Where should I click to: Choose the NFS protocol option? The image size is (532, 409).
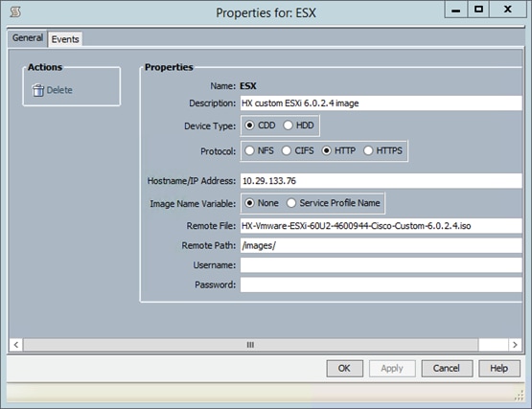click(249, 150)
